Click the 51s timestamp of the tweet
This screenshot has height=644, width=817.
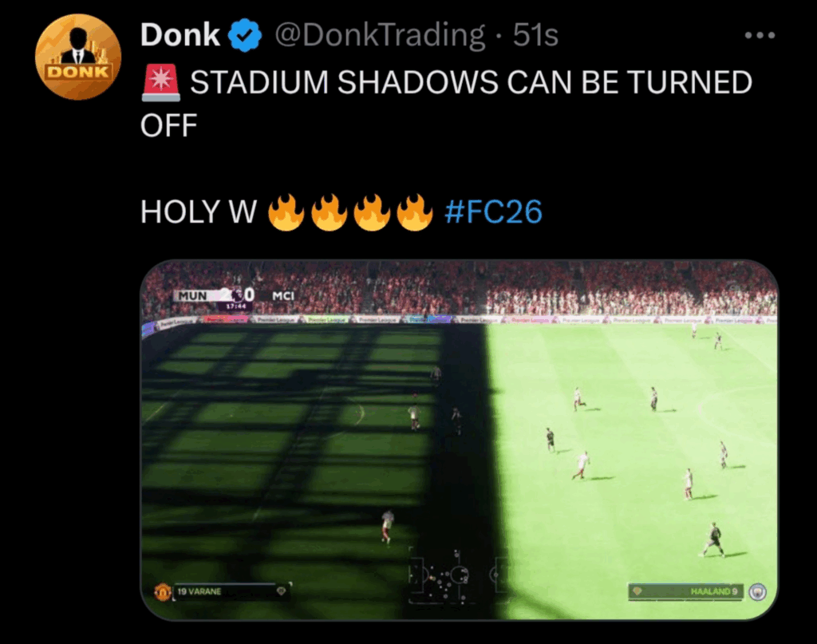(535, 35)
